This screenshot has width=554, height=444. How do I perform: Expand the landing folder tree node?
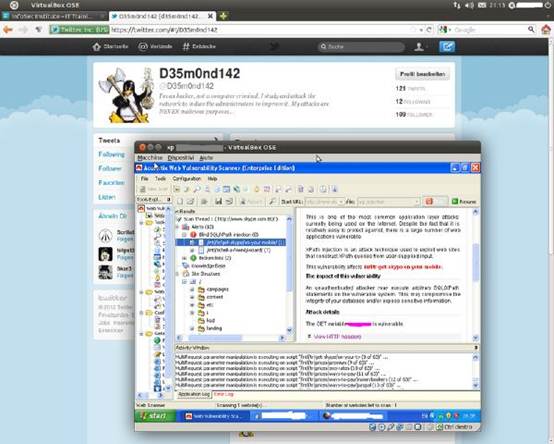coord(192,328)
